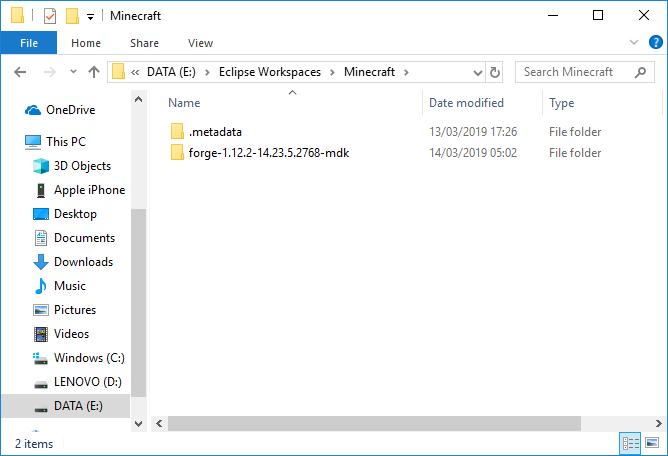Switch to the Share ribbon tab

144,43
